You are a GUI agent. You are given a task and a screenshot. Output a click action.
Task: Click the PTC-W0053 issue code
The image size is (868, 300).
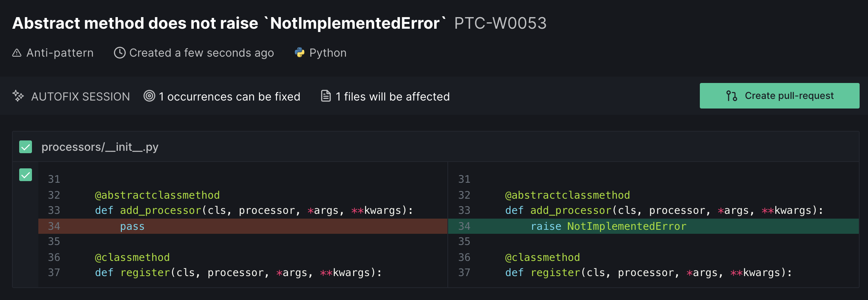click(x=500, y=23)
